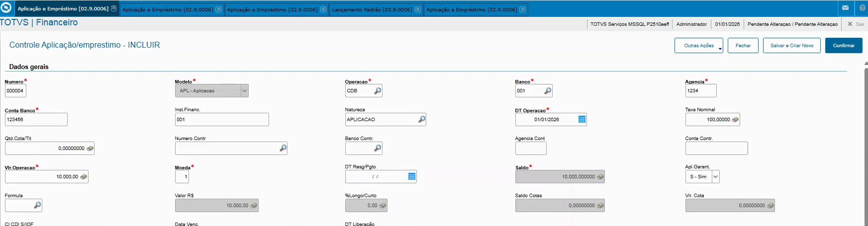The width and height of the screenshot is (868, 226).
Task: Open Numero Contr lookup magnifier
Action: tap(283, 148)
